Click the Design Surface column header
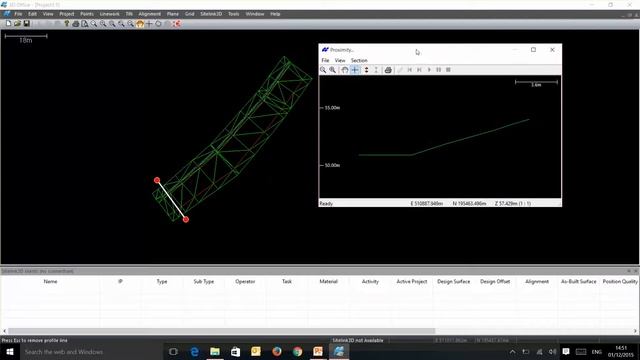 pyautogui.click(x=453, y=282)
